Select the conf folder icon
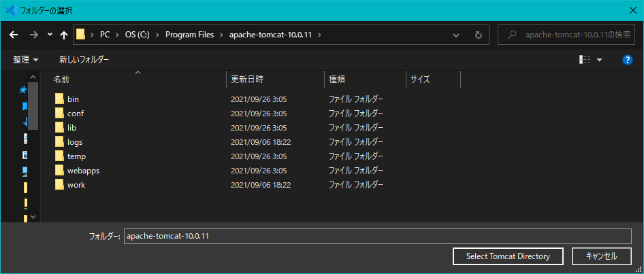This screenshot has height=274, width=644. click(x=59, y=114)
